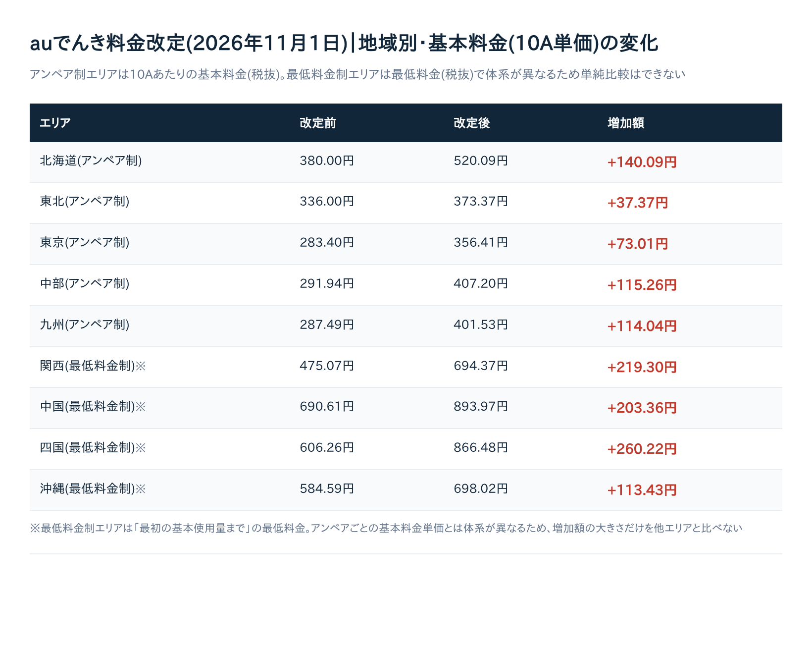Click the value 356.41円
The width and height of the screenshot is (812, 647).
(x=481, y=242)
